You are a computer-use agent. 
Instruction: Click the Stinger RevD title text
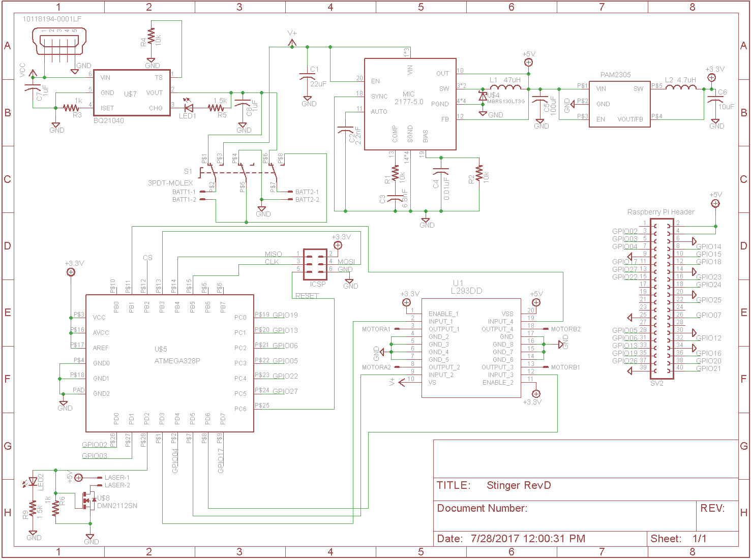click(x=519, y=485)
